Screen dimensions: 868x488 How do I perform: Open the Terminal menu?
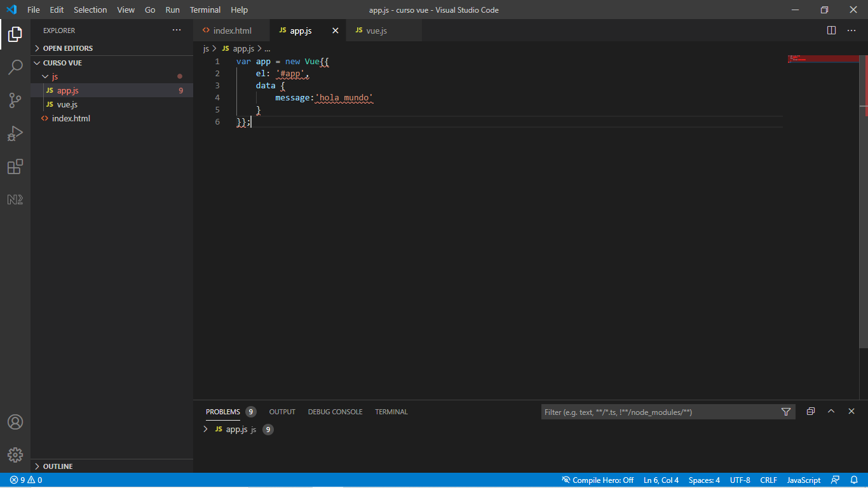(205, 10)
